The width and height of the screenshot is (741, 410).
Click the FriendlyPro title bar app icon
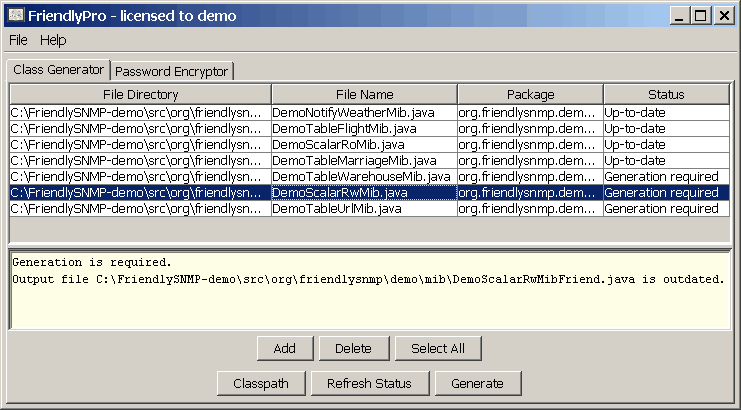point(16,16)
